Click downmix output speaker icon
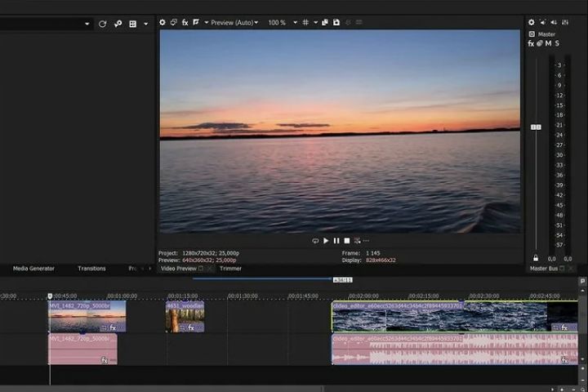This screenshot has height=392, width=588. coord(542,23)
